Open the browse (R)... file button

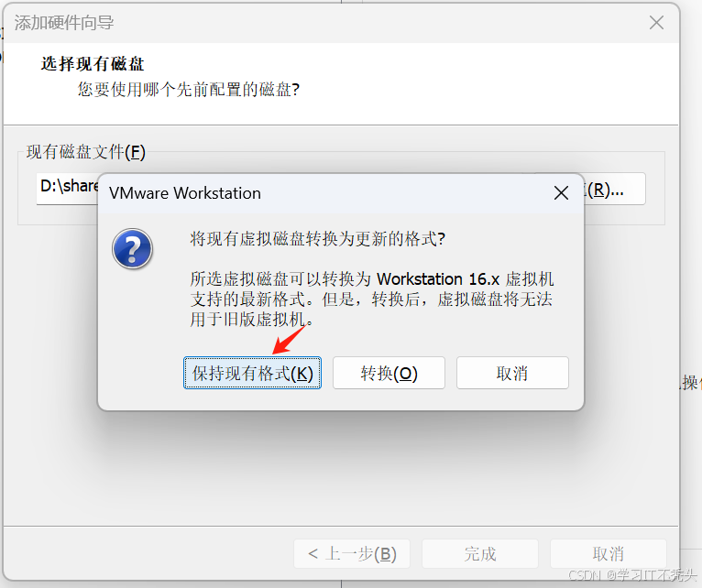coord(614,189)
